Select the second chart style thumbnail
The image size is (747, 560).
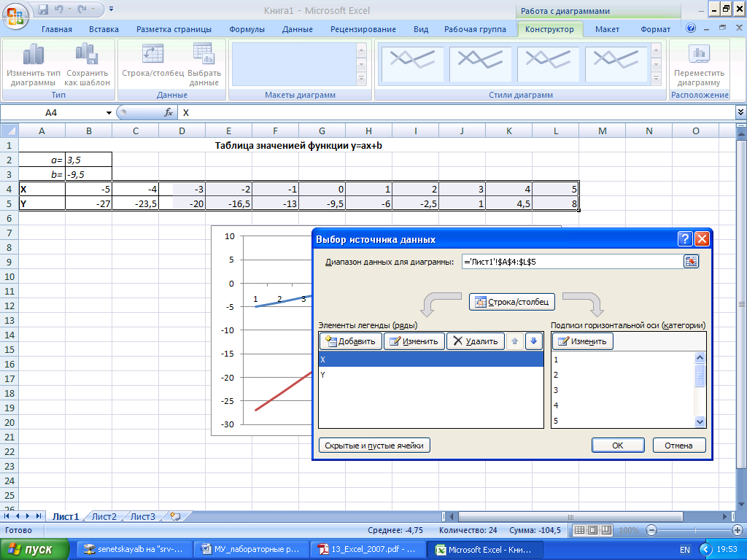(x=480, y=64)
